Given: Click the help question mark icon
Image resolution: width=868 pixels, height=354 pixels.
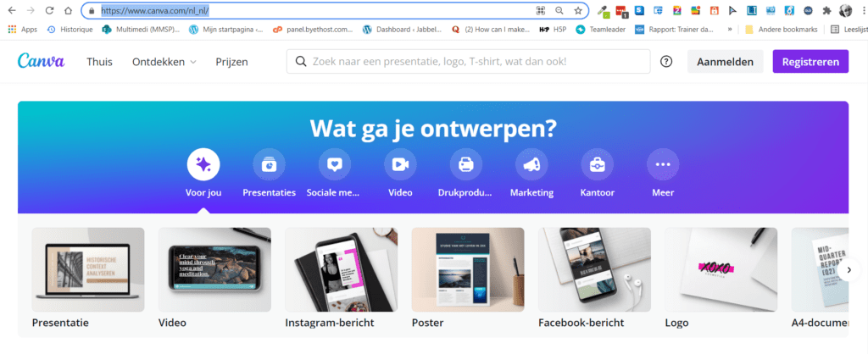Looking at the screenshot, I should [x=666, y=61].
